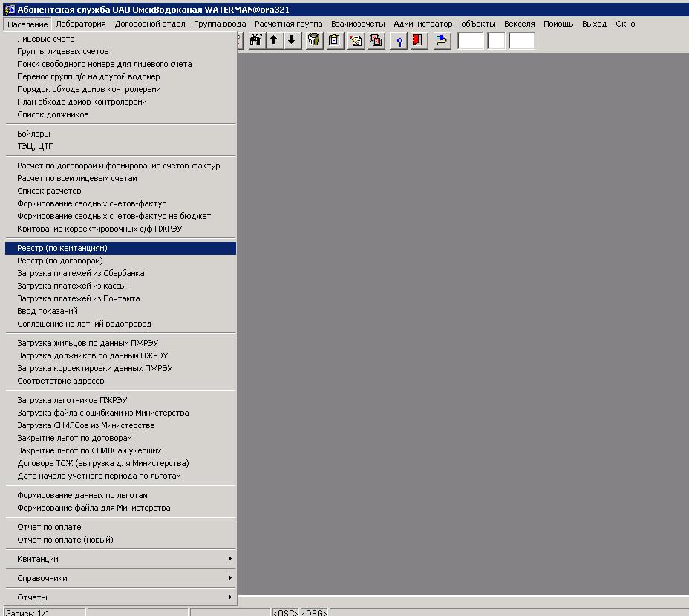The height and width of the screenshot is (616, 689).
Task: Click the binoculars search icon in toolbar
Action: click(256, 40)
